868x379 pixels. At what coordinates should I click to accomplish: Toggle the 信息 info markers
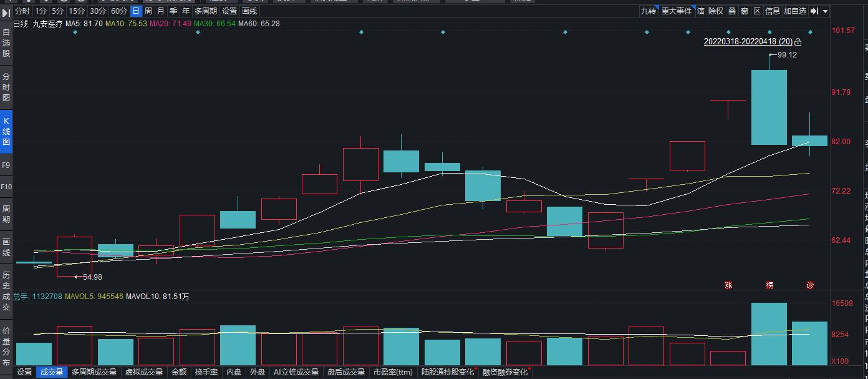click(x=773, y=11)
